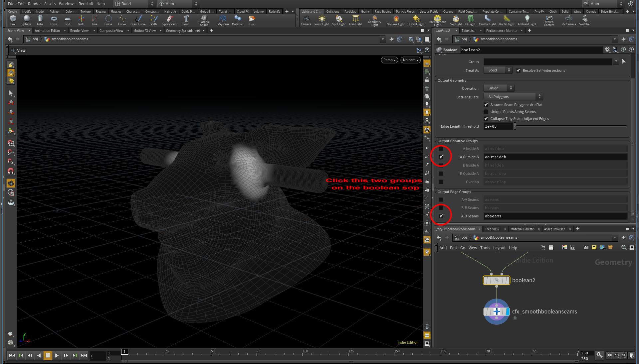The height and width of the screenshot is (364, 639).
Task: Click the Layout menu in network editor
Action: click(x=499, y=248)
